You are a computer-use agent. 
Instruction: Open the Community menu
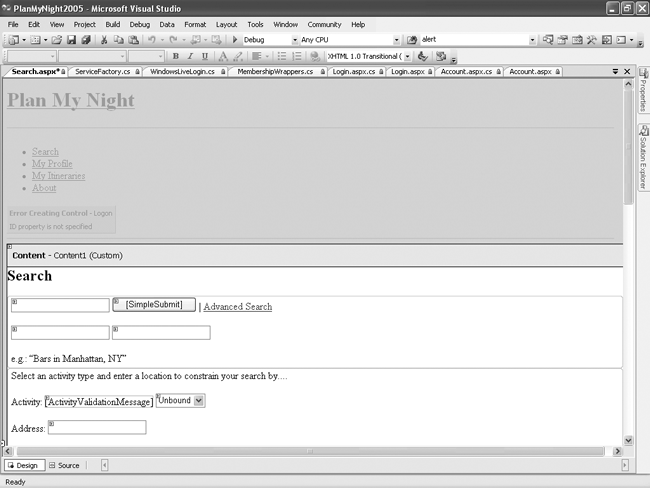(x=324, y=24)
